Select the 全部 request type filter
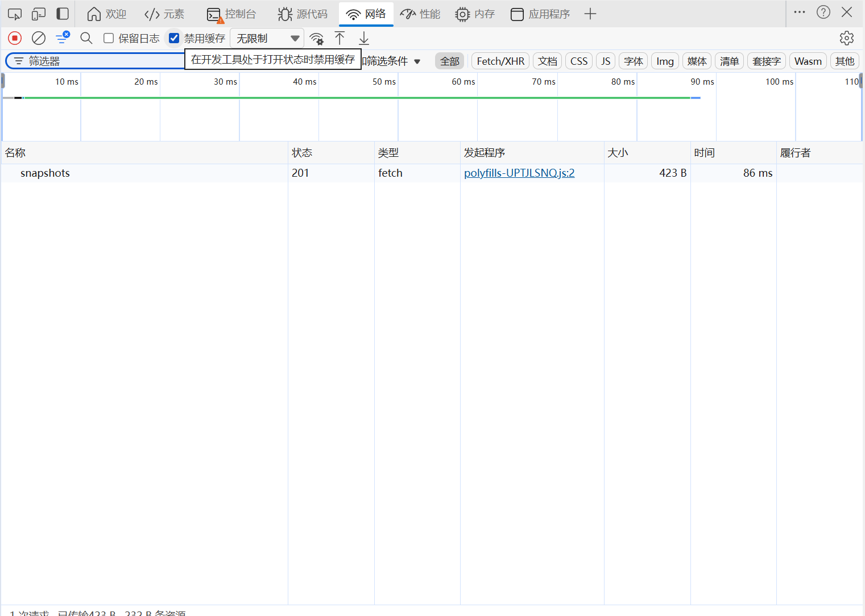This screenshot has width=865, height=616. pyautogui.click(x=450, y=61)
